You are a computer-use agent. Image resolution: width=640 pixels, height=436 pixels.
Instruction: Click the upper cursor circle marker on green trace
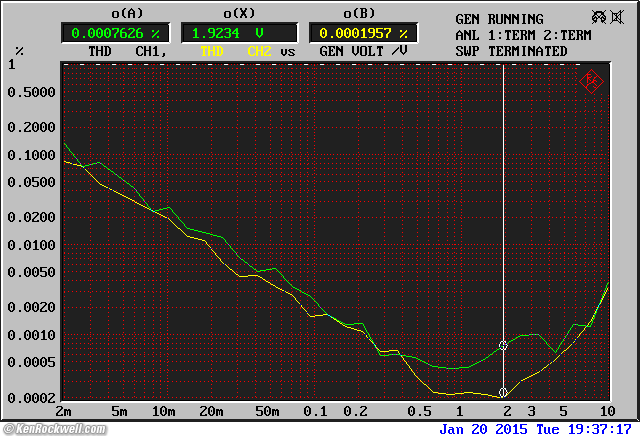(x=504, y=345)
